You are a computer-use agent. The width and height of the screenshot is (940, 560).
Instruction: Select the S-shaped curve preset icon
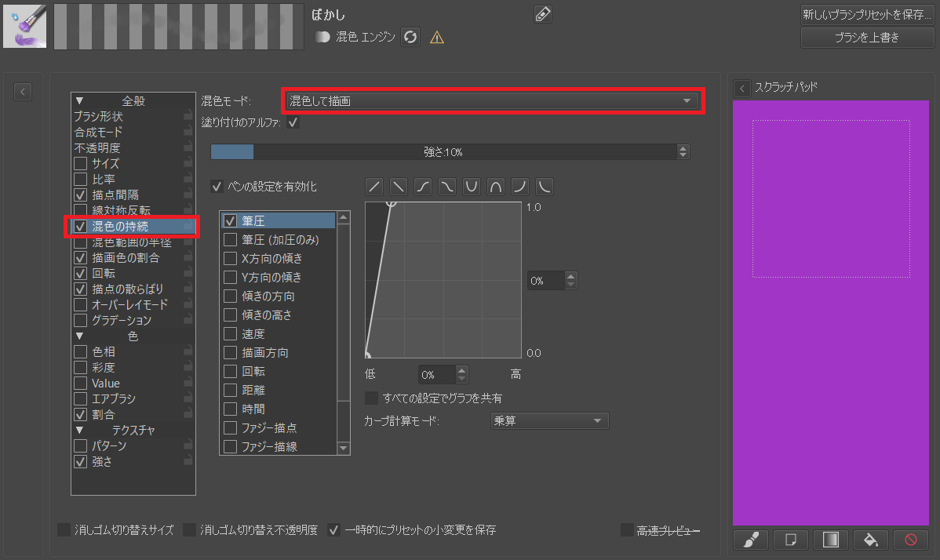click(423, 186)
